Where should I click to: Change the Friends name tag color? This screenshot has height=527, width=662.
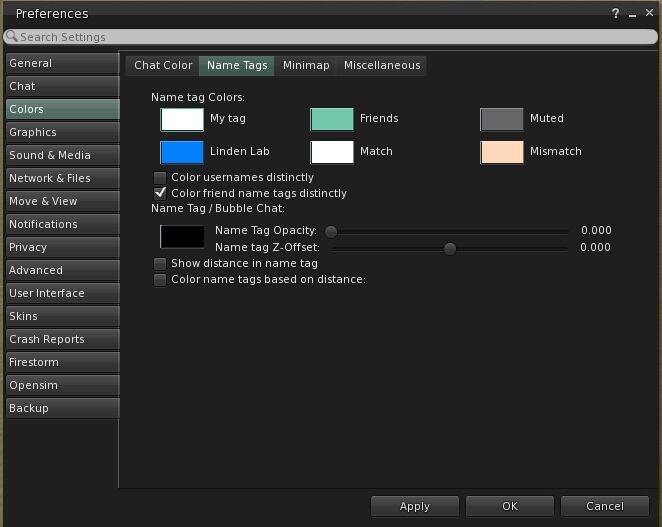[x=332, y=120]
